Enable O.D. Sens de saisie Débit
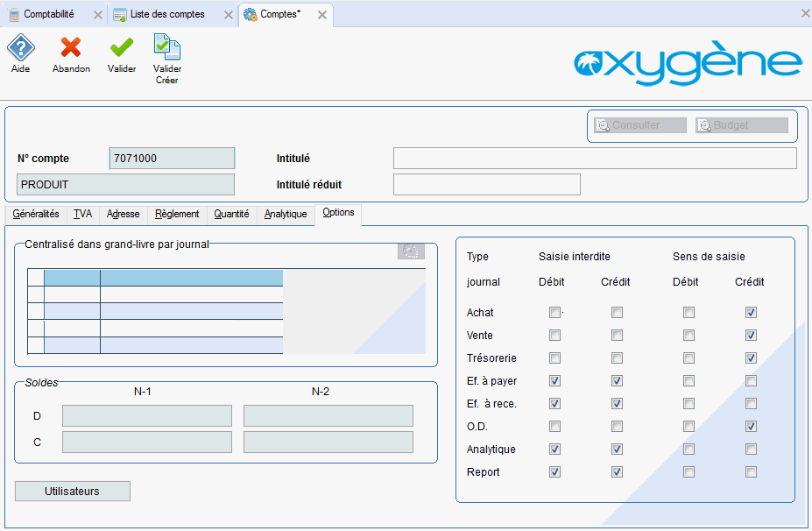Image resolution: width=812 pixels, height=531 pixels. pos(689,427)
